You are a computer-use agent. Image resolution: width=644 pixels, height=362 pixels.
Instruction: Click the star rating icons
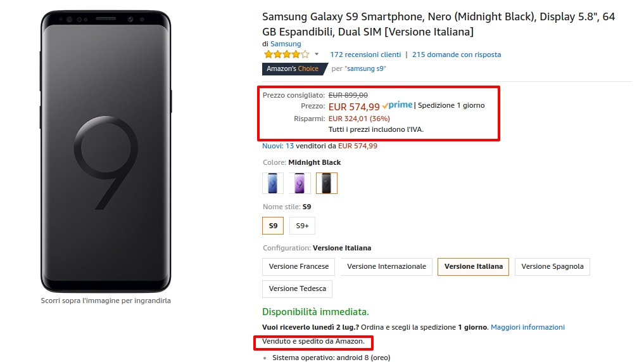coord(286,55)
